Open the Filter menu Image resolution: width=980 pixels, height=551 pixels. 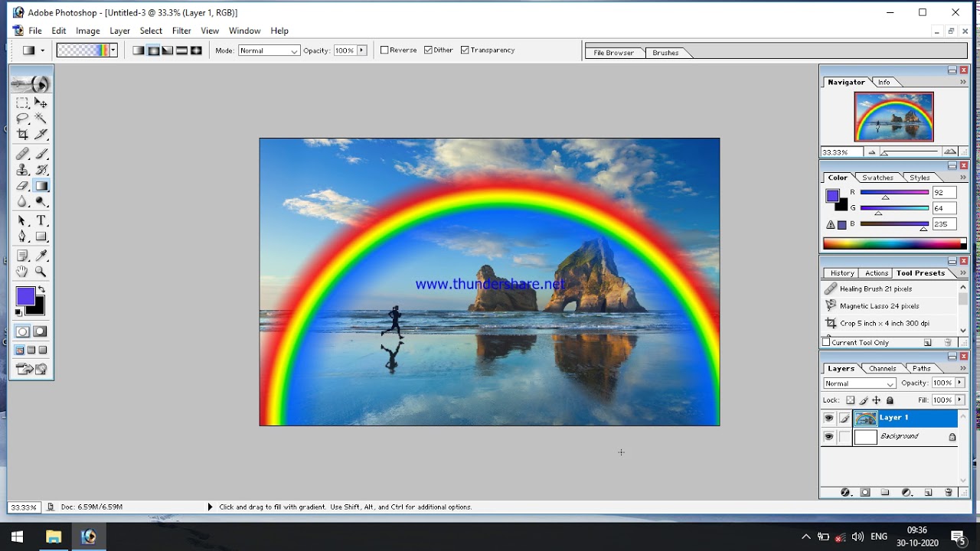[181, 31]
